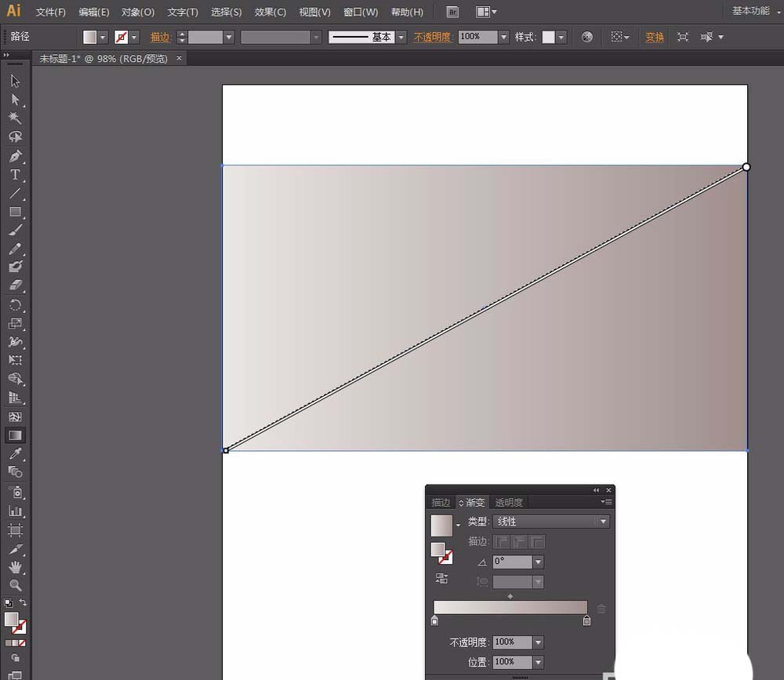Screen dimensions: 784x680
Task: Open the 基本 brush definition dropdown
Action: click(x=401, y=37)
